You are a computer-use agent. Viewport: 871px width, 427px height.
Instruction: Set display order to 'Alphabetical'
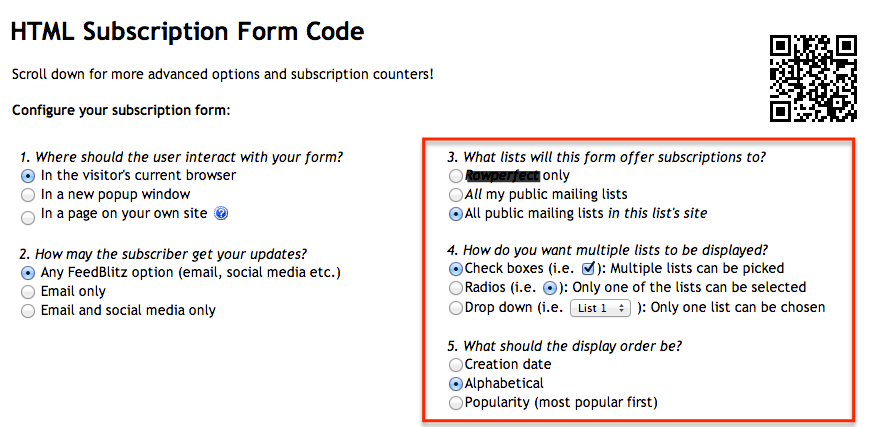point(456,383)
